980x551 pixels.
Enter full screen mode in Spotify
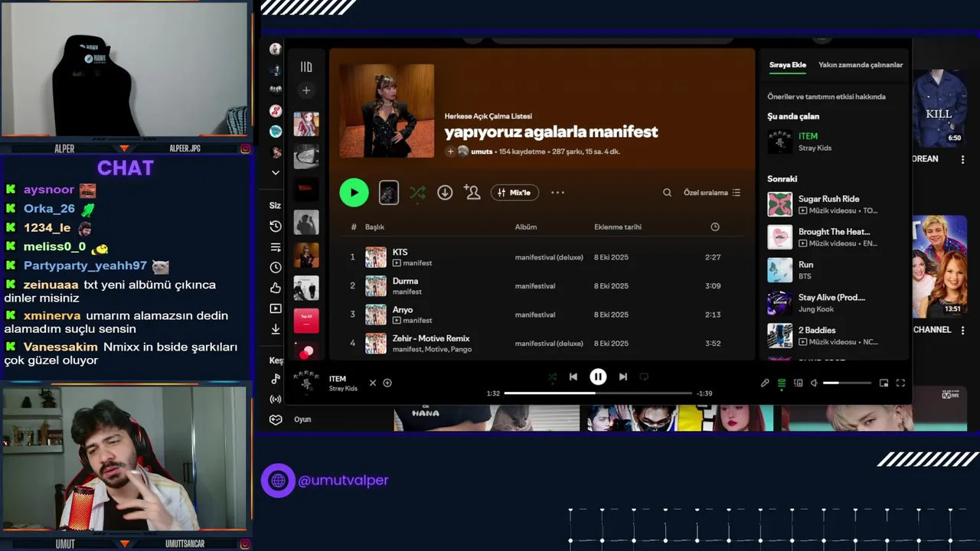click(900, 383)
